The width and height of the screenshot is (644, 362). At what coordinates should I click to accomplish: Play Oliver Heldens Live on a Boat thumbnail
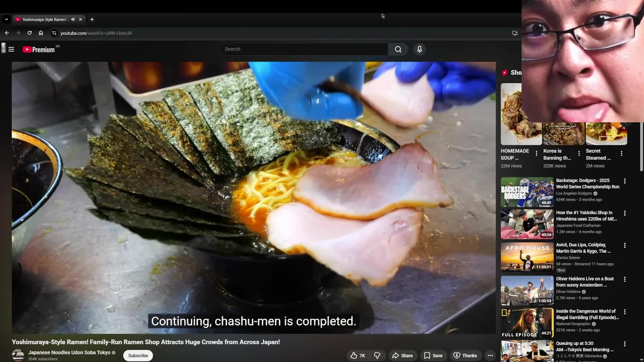pos(527,290)
